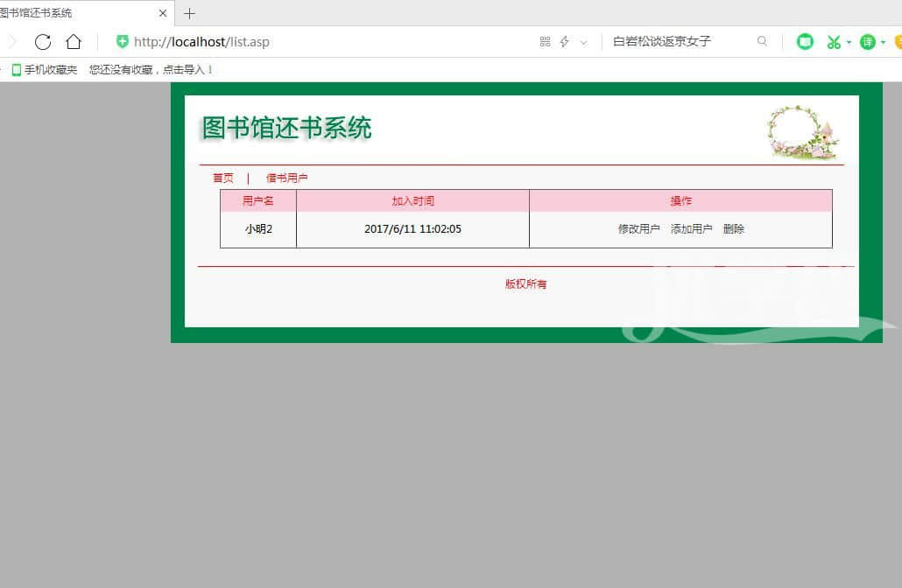Click the green translate extension icon
902x588 pixels.
click(x=867, y=42)
